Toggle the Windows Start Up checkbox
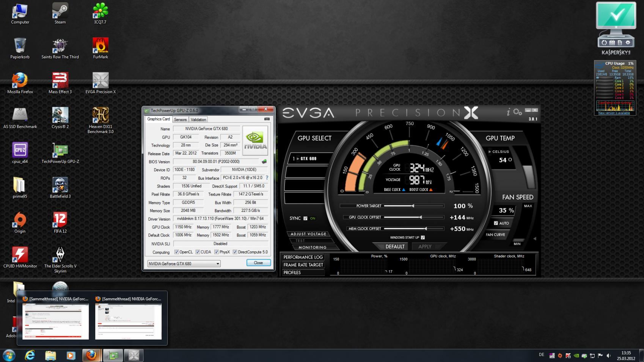 pos(423,237)
